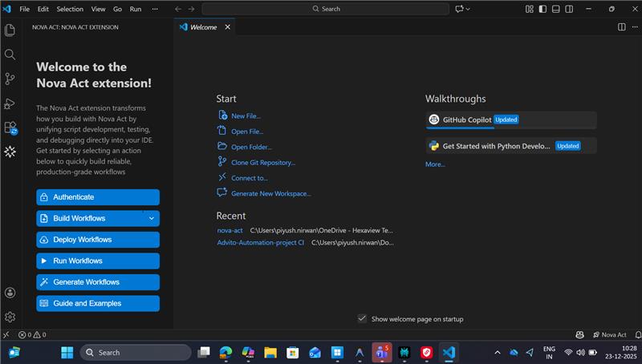The image size is (642, 364).
Task: Open Get Started with Python walkthrough
Action: (511, 146)
